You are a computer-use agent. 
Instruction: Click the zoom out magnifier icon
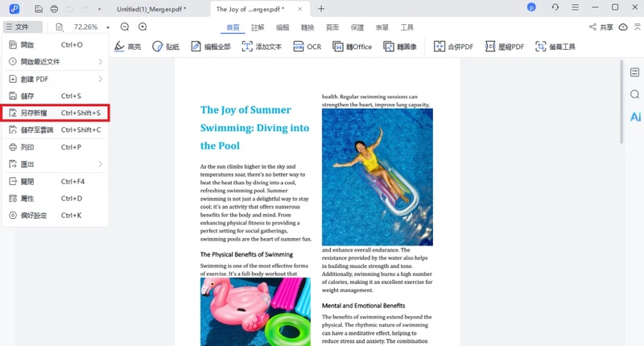pyautogui.click(x=125, y=27)
